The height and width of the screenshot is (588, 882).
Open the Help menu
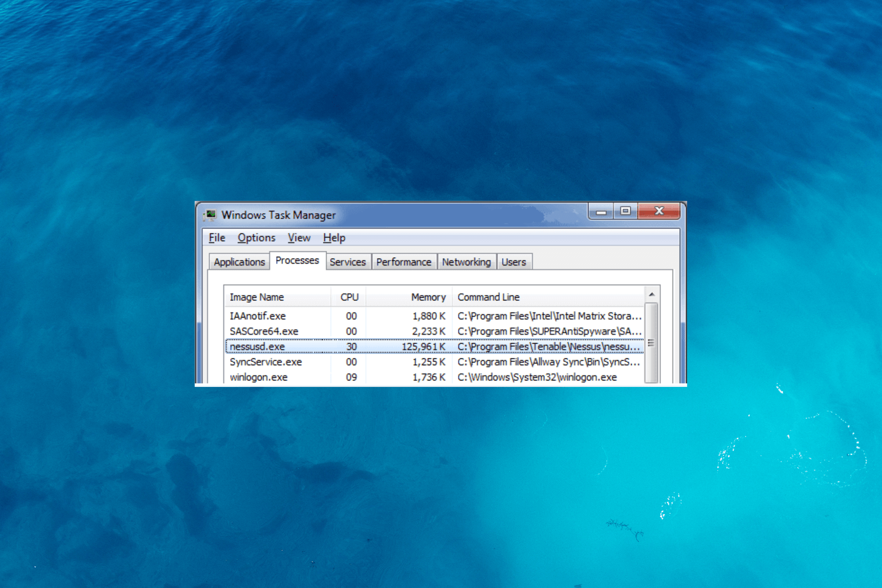tap(334, 238)
